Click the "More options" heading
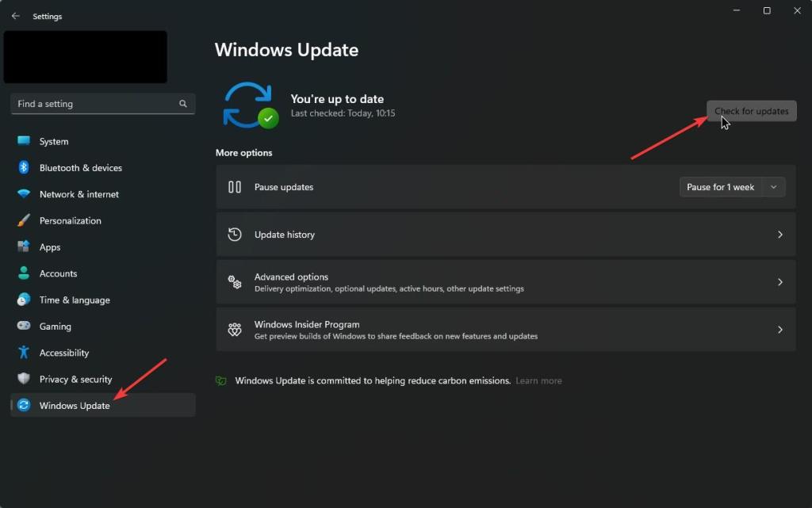The image size is (812, 508). coord(244,153)
